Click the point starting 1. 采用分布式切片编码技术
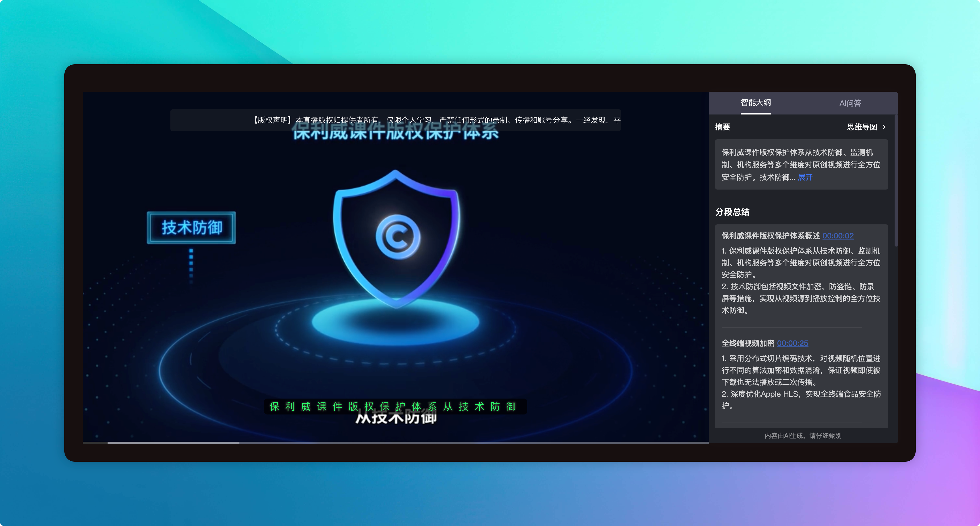980x526 pixels. [801, 370]
